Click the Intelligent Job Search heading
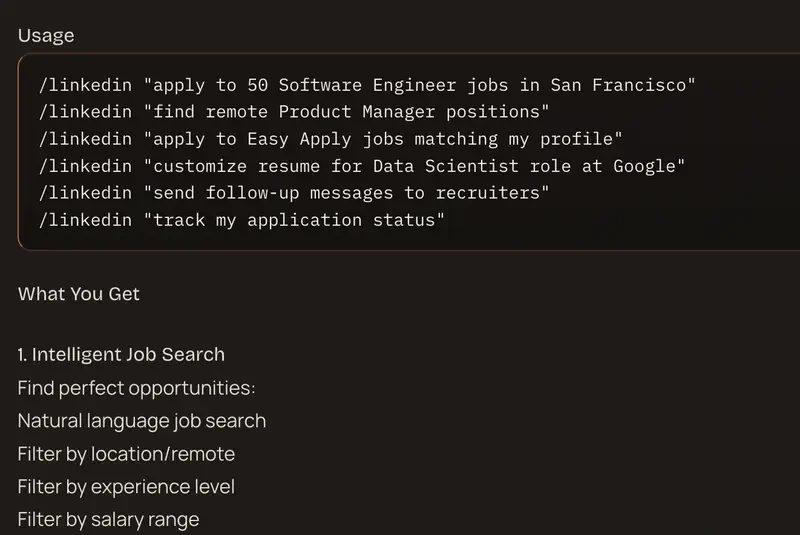This screenshot has height=535, width=800. click(121, 354)
